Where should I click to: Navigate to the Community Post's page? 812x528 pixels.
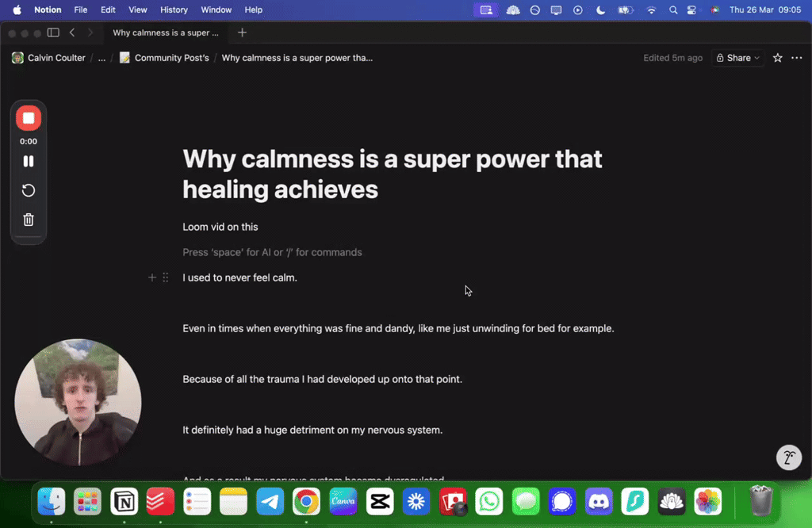170,57
